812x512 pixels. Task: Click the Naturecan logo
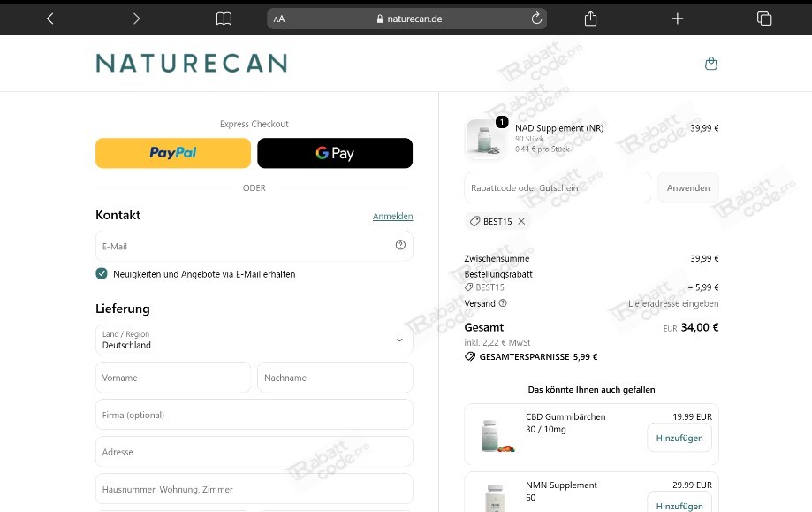pos(192,63)
